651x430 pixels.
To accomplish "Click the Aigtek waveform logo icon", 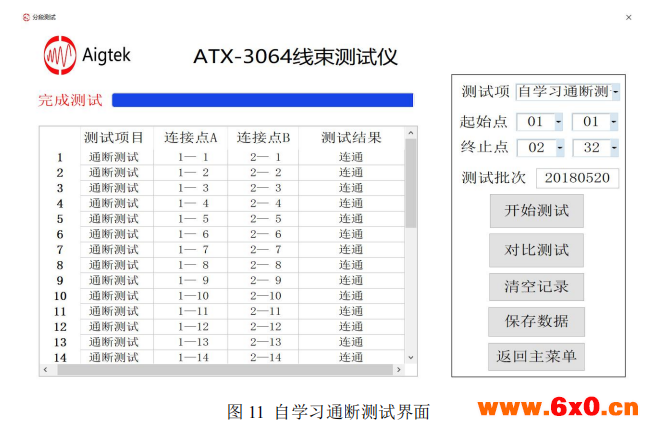I will tap(60, 55).
